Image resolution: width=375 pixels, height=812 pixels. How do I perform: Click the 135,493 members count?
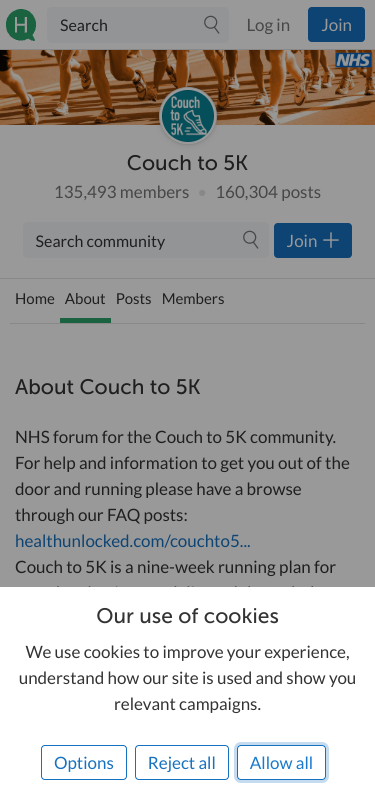click(x=122, y=193)
